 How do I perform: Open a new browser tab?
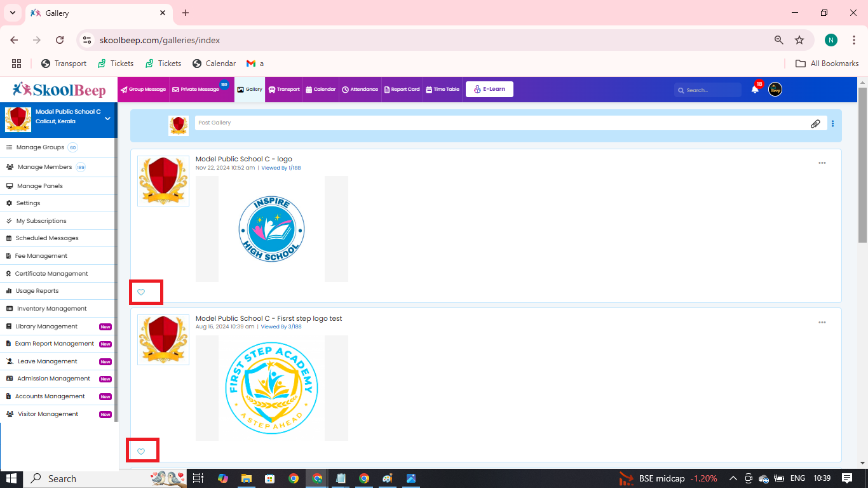pyautogui.click(x=186, y=13)
